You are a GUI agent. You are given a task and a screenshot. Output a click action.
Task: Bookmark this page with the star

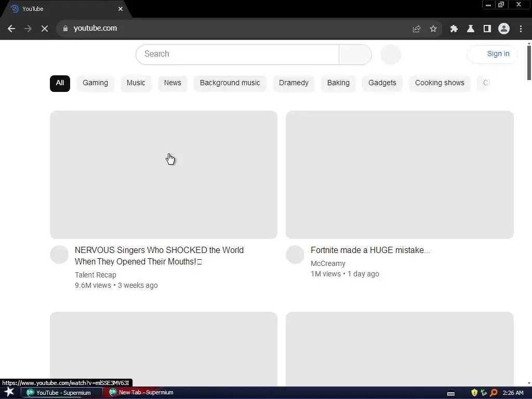tap(433, 29)
